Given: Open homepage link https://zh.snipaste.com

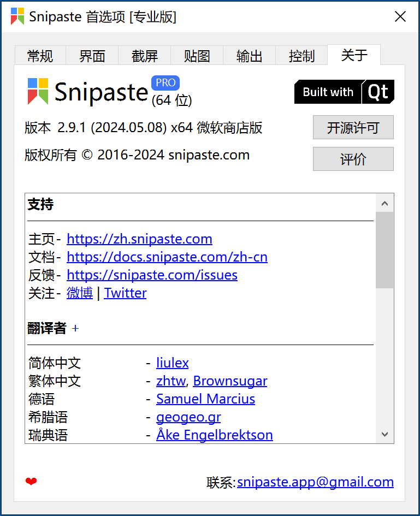Looking at the screenshot, I should tap(140, 239).
